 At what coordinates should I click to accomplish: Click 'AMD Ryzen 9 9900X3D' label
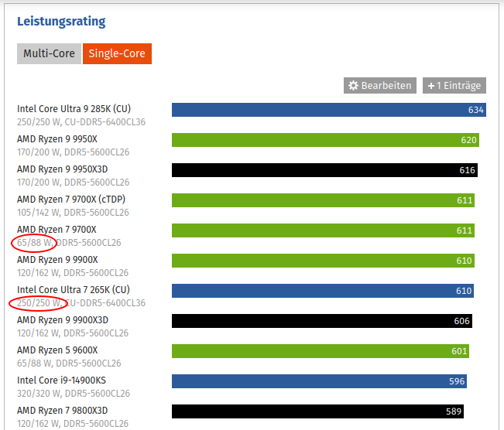click(63, 320)
